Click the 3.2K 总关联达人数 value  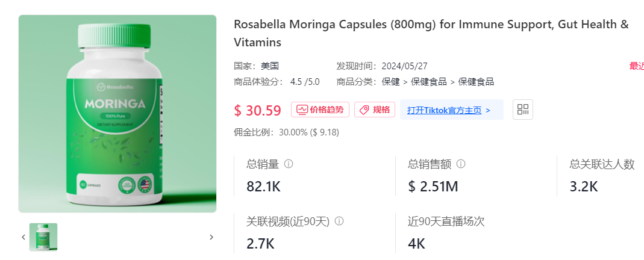(x=584, y=187)
